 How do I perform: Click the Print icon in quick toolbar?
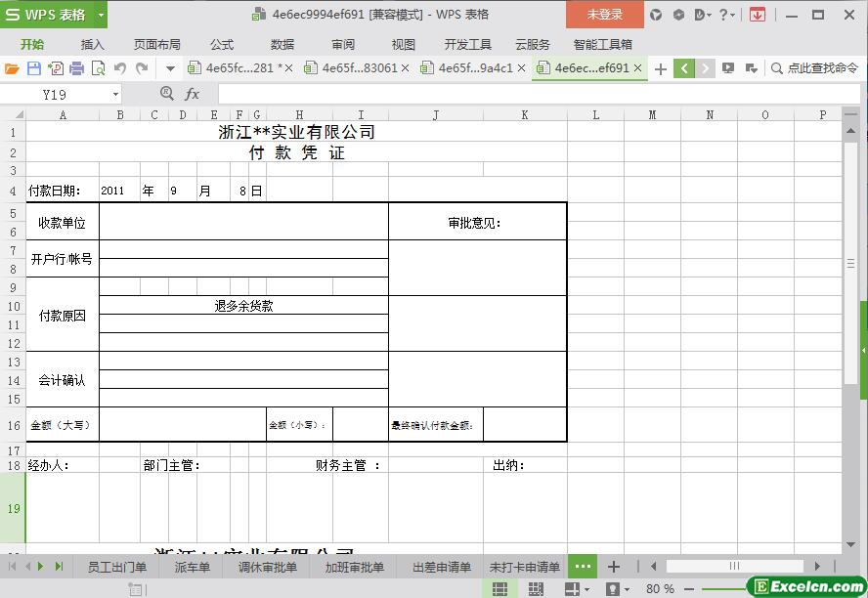click(76, 68)
